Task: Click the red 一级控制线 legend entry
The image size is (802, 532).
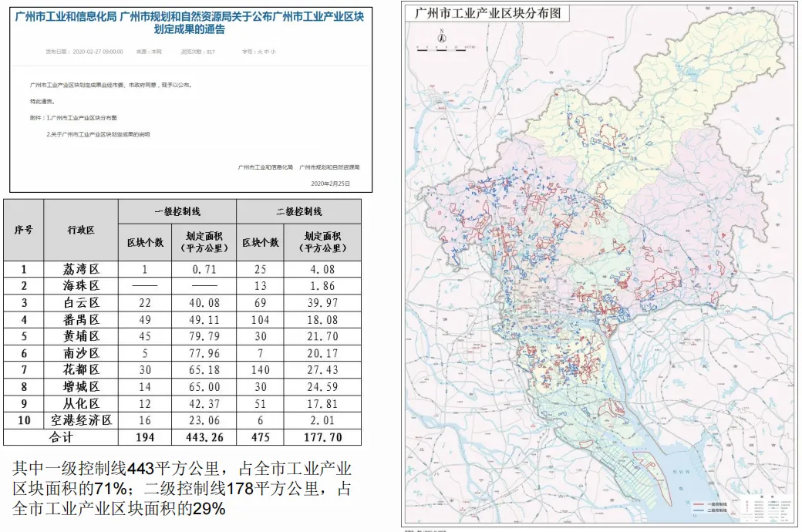Action: click(710, 504)
